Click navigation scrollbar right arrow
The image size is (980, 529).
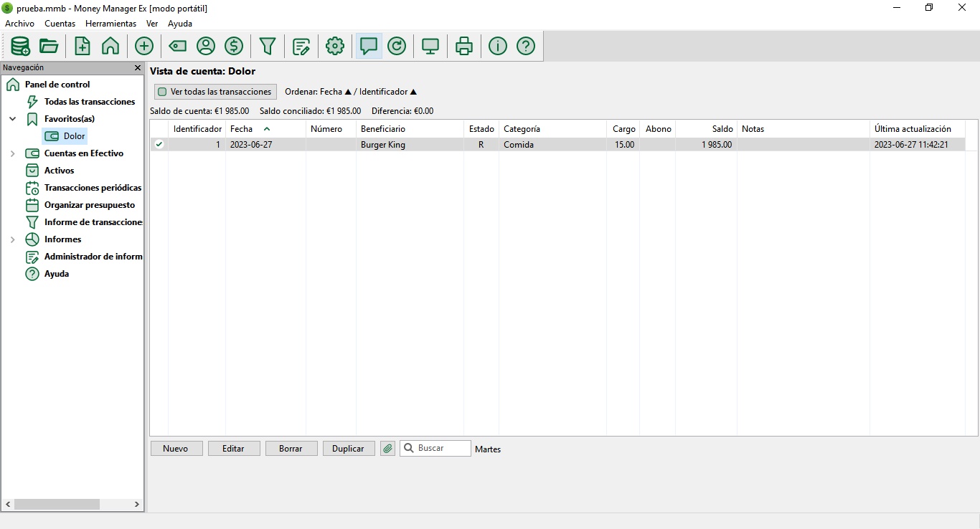point(137,505)
